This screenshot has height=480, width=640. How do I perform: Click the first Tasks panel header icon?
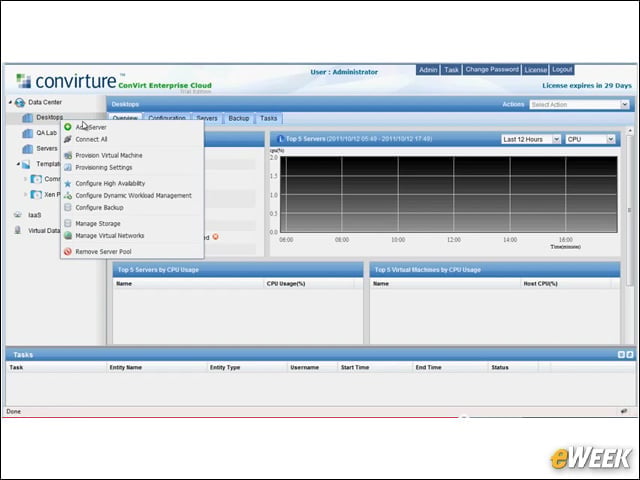[x=621, y=355]
